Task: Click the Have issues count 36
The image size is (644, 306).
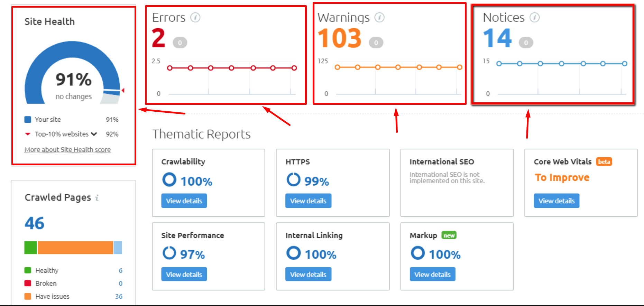Action: 119,296
